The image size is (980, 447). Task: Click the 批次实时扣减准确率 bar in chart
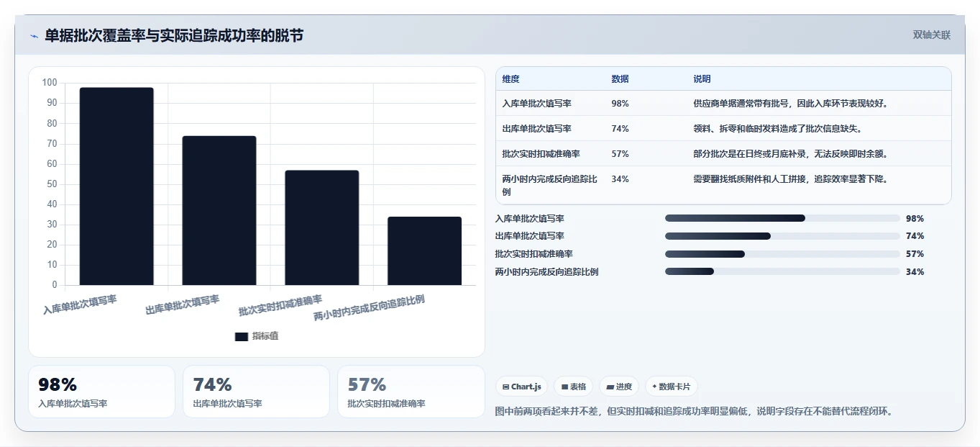[321, 227]
